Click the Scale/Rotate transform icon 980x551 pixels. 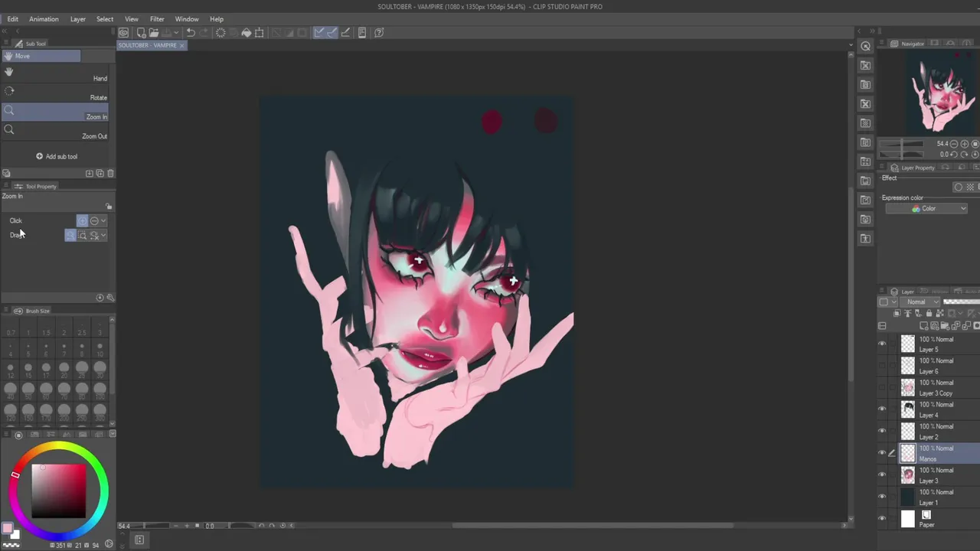(260, 33)
